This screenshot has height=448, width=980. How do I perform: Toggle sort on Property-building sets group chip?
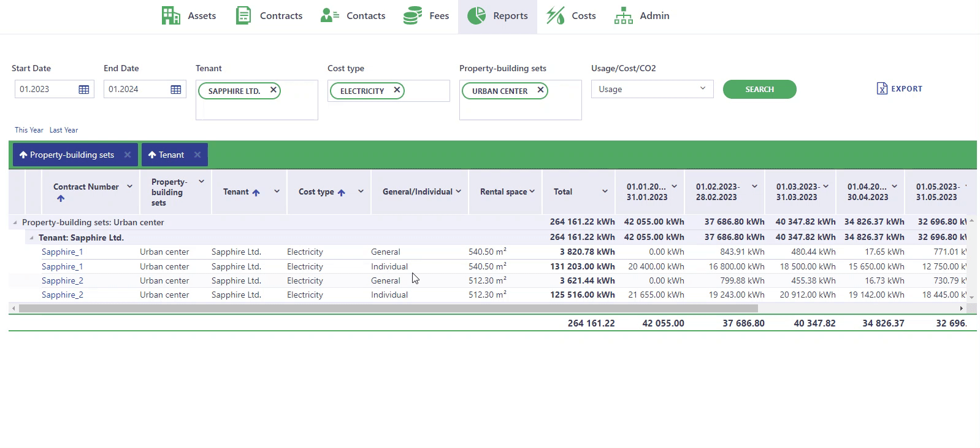66,155
